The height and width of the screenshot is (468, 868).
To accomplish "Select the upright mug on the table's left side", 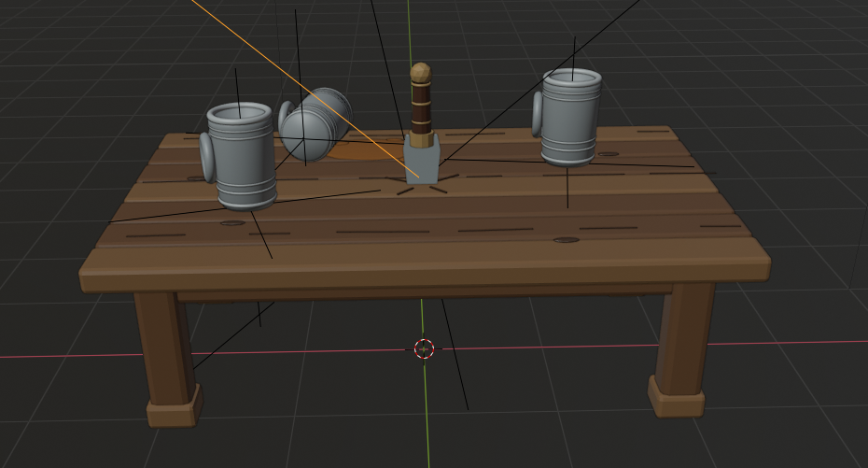I will click(240, 156).
